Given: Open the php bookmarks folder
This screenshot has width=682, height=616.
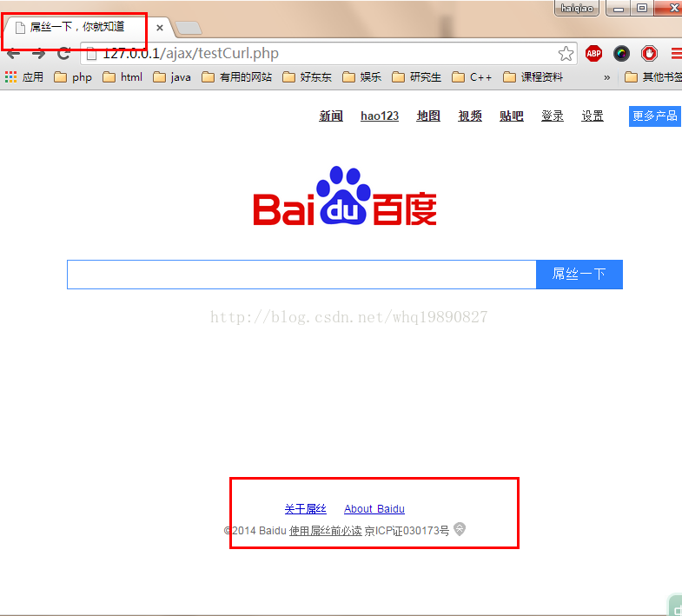Looking at the screenshot, I should pos(73,77).
